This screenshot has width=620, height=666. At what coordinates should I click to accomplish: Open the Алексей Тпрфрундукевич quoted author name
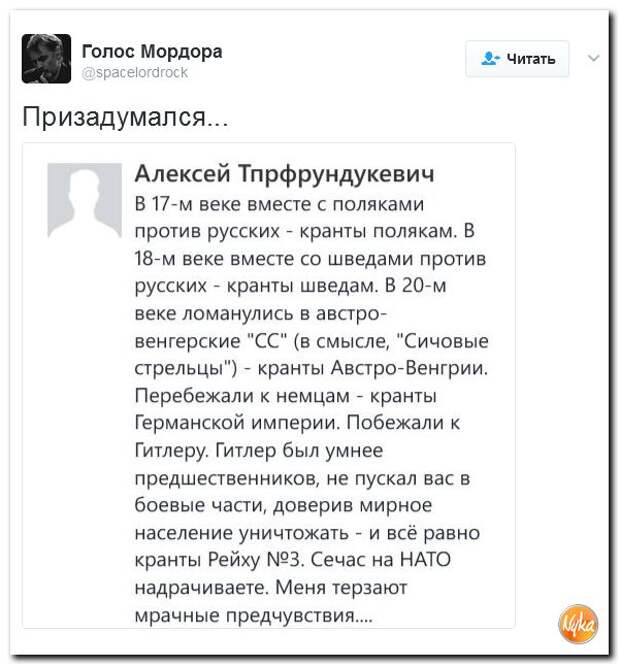pyautogui.click(x=285, y=173)
